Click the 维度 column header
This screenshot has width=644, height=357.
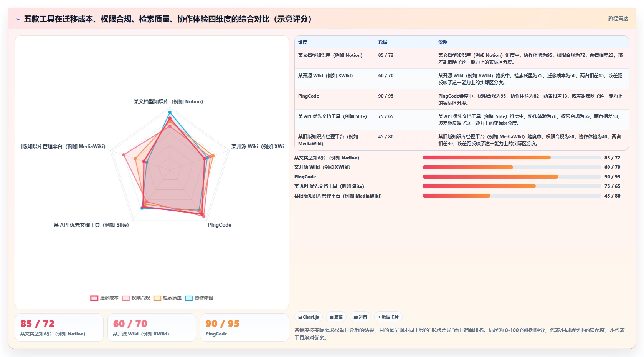click(x=303, y=42)
